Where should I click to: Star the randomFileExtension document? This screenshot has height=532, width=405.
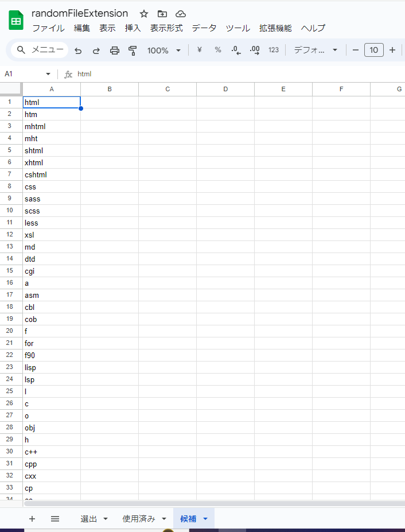pyautogui.click(x=144, y=14)
